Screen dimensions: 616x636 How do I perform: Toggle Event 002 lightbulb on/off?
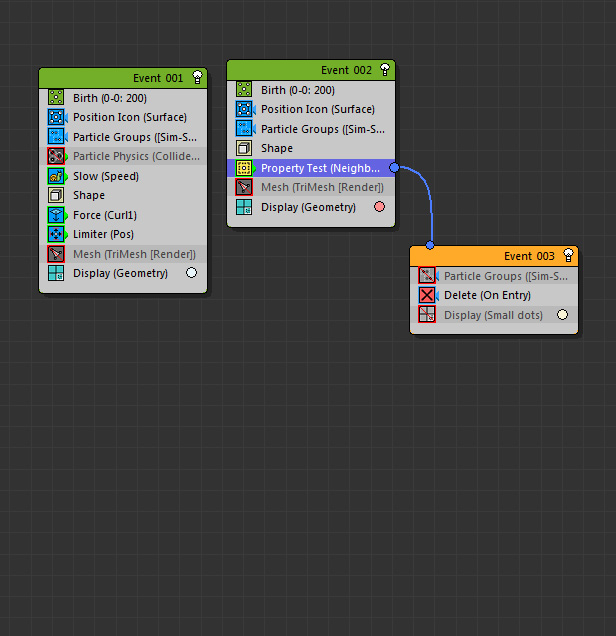point(385,70)
